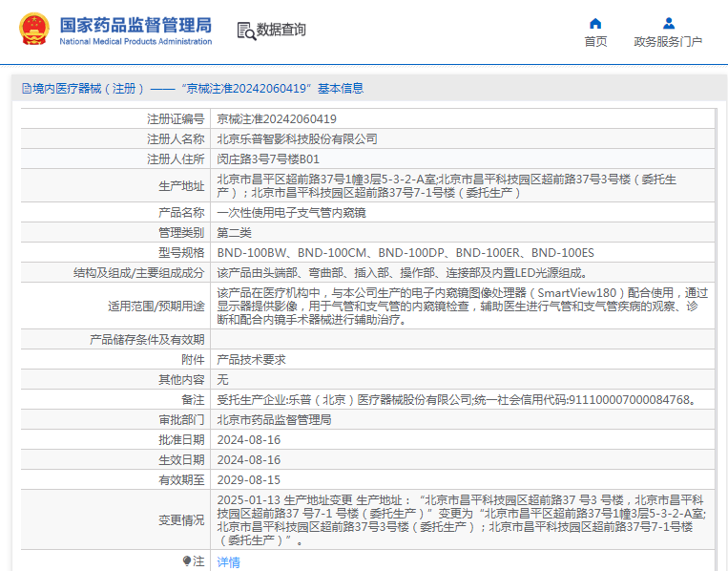Click attachment value 产品技术要求

pos(251,359)
